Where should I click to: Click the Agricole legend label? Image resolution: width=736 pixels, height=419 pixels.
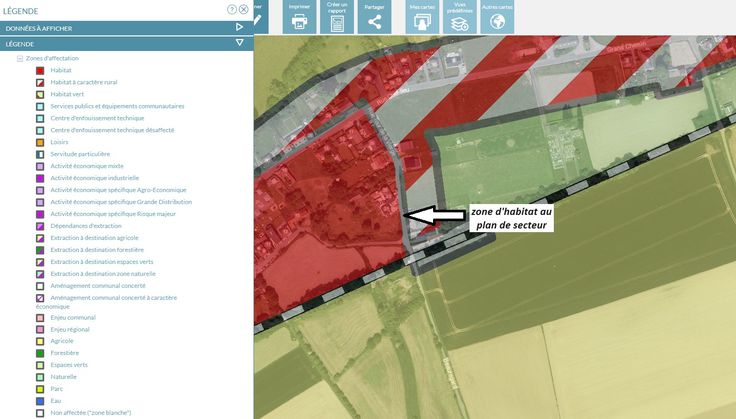pos(62,341)
